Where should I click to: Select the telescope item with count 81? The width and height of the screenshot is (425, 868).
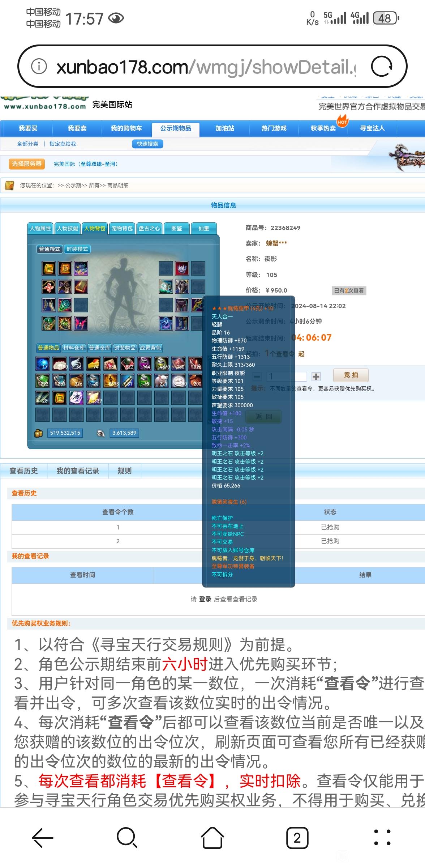(x=127, y=380)
